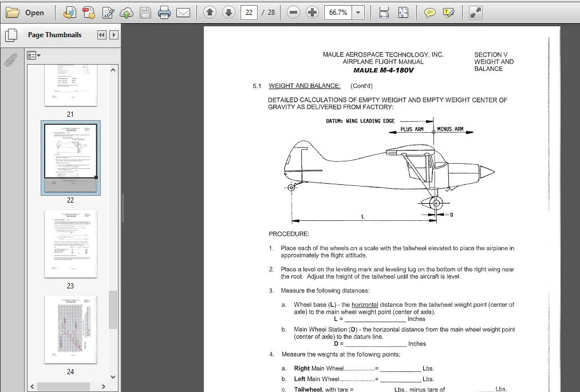The height and width of the screenshot is (392, 580).
Task: Expand the panel with right arrow button
Action: [114, 35]
